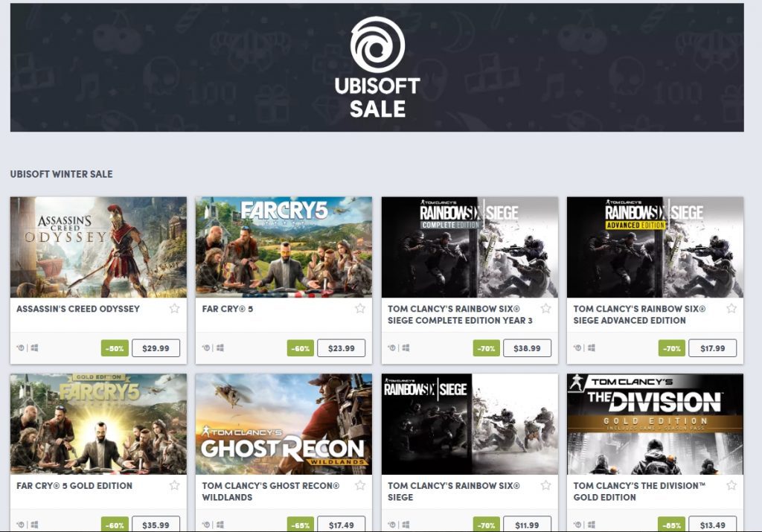This screenshot has width=762, height=532.
Task: Click Ubisoft swirl logo in sale banner
Action: [x=377, y=45]
